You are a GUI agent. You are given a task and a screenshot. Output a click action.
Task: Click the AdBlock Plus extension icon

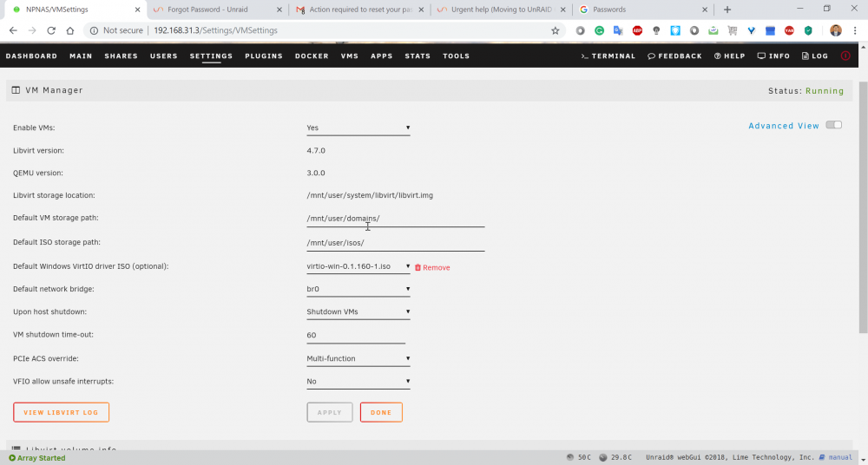point(637,31)
